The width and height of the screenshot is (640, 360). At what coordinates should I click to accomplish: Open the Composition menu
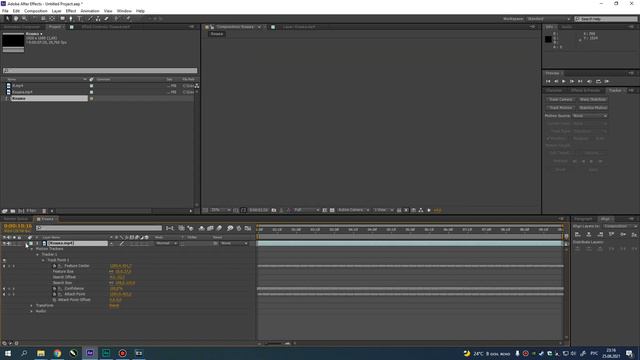click(x=36, y=11)
